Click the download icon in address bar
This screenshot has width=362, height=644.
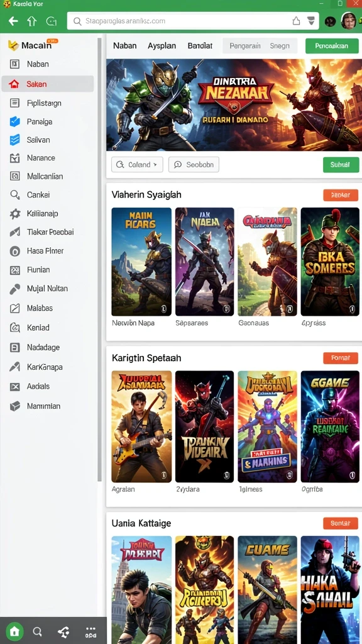pos(311,21)
